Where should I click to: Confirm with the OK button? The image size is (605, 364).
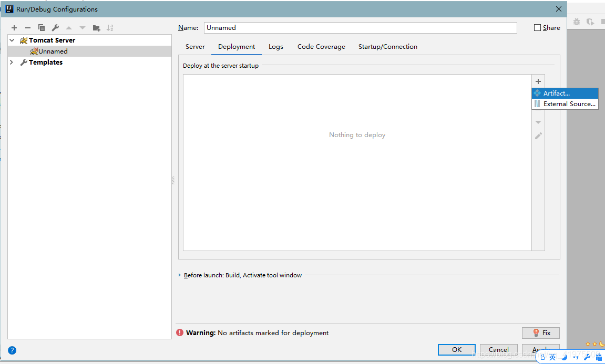456,349
